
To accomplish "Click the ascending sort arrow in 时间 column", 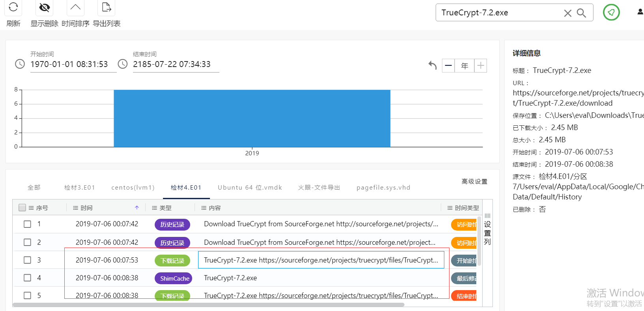I will click(137, 208).
